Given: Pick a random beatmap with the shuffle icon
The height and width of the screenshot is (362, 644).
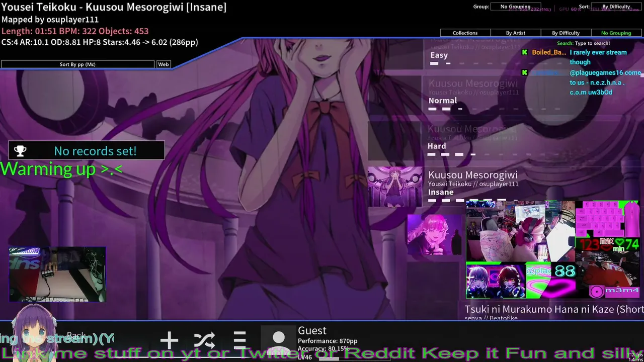Looking at the screenshot, I should click(x=204, y=340).
